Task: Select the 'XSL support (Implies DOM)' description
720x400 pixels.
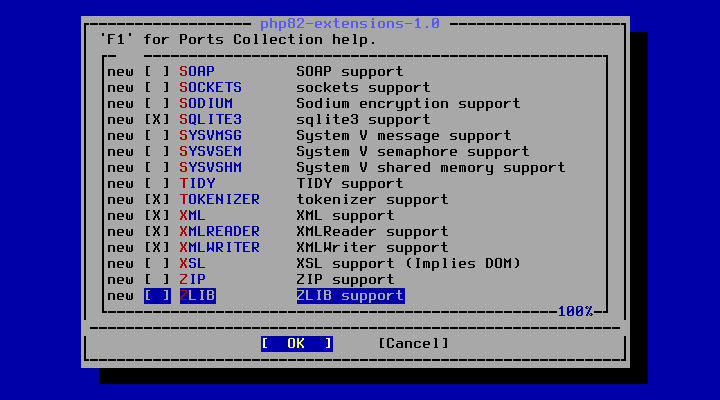Action: (408, 264)
